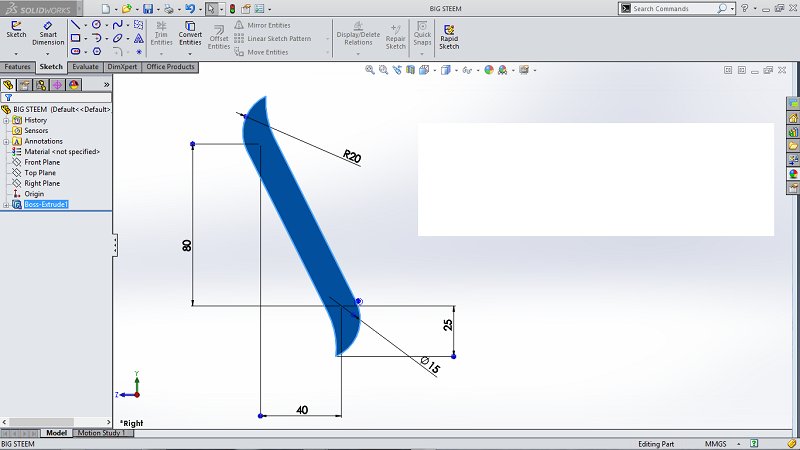
Task: Open the Help dropdown arrow
Action: point(755,9)
